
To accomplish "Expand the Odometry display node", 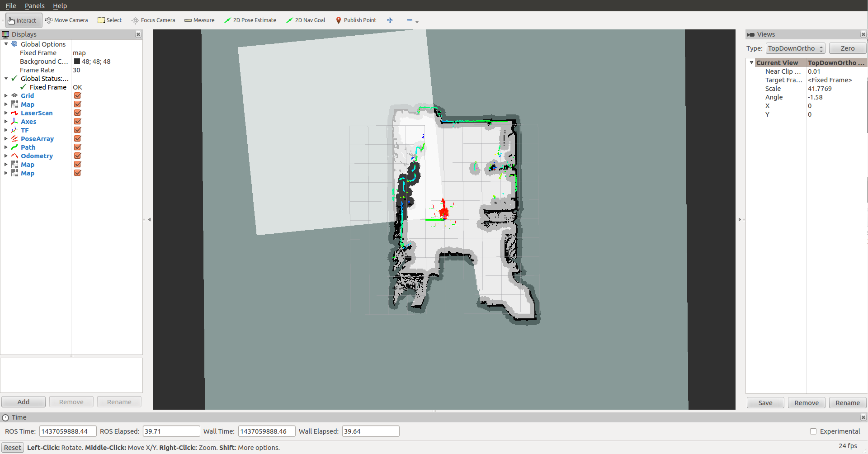I will [6, 156].
